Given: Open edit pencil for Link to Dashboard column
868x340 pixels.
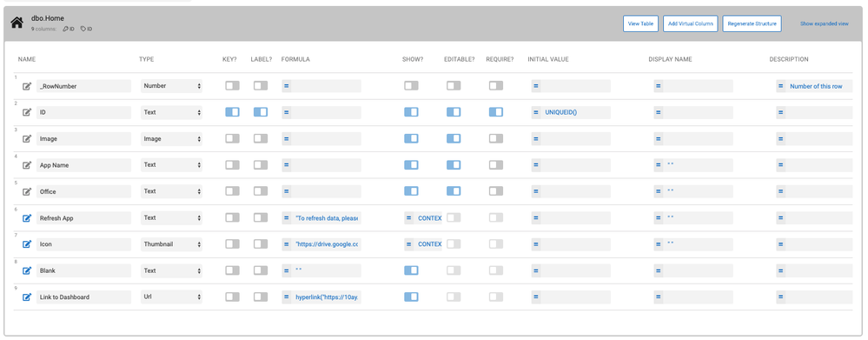Looking at the screenshot, I should pyautogui.click(x=27, y=297).
